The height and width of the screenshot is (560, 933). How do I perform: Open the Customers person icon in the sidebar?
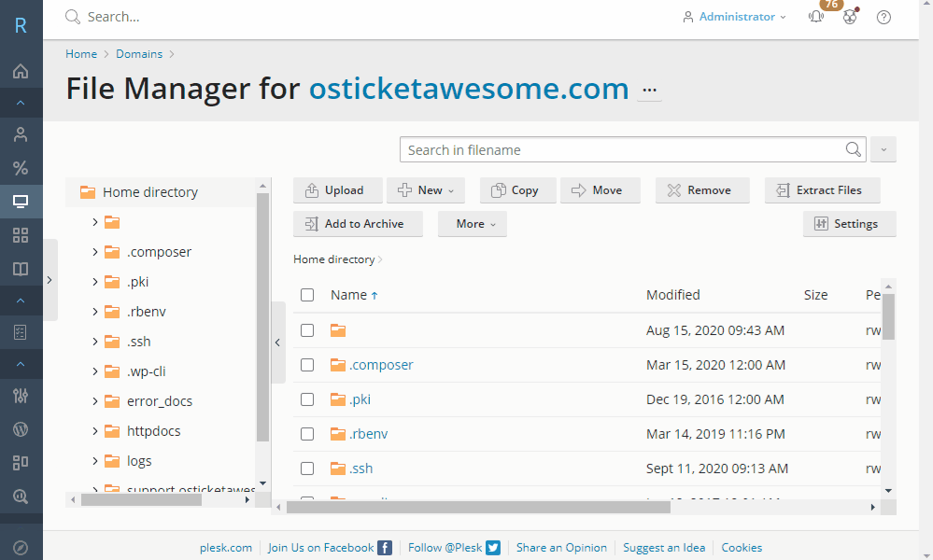[x=21, y=134]
